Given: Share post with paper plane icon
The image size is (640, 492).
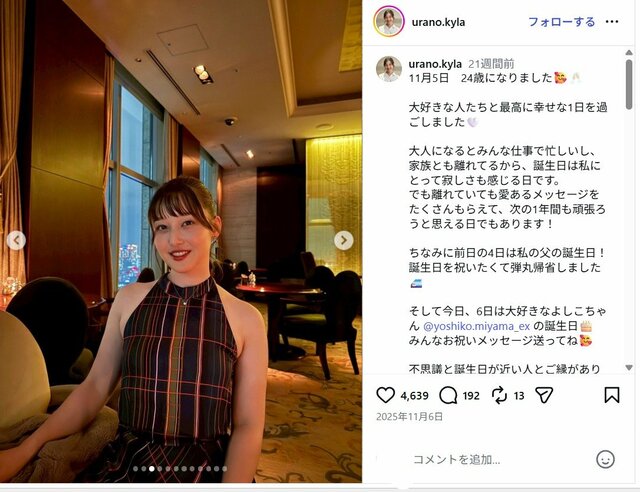Looking at the screenshot, I should pos(544,395).
